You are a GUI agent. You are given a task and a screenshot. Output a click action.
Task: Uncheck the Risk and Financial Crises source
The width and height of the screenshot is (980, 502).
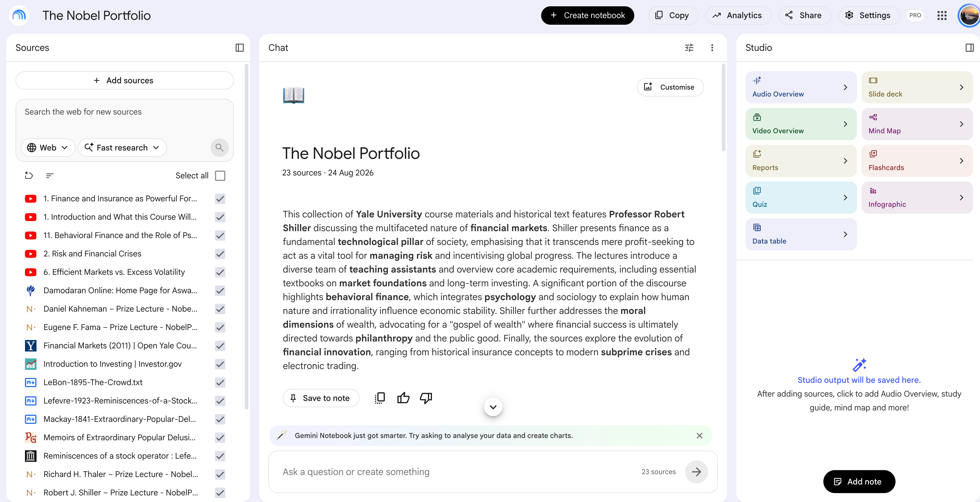(x=220, y=254)
